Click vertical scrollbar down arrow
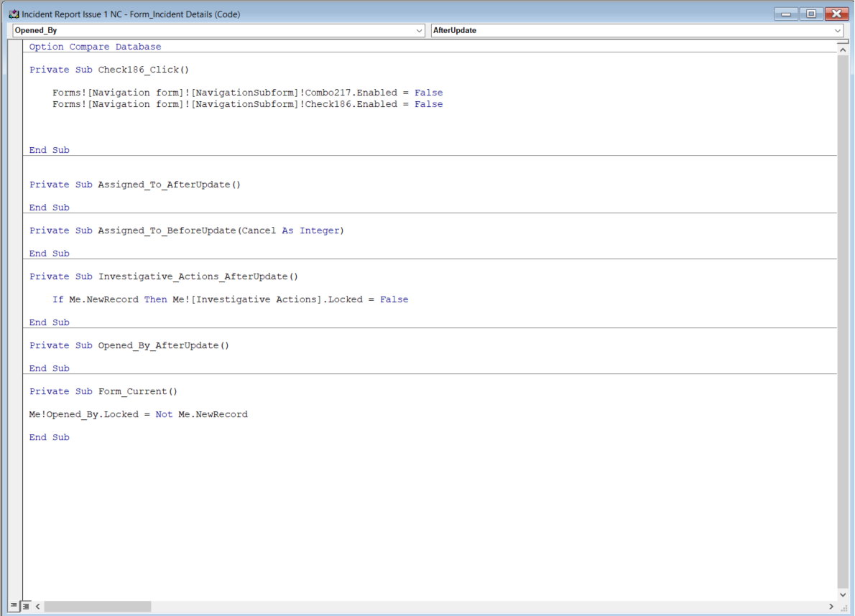 (x=843, y=594)
